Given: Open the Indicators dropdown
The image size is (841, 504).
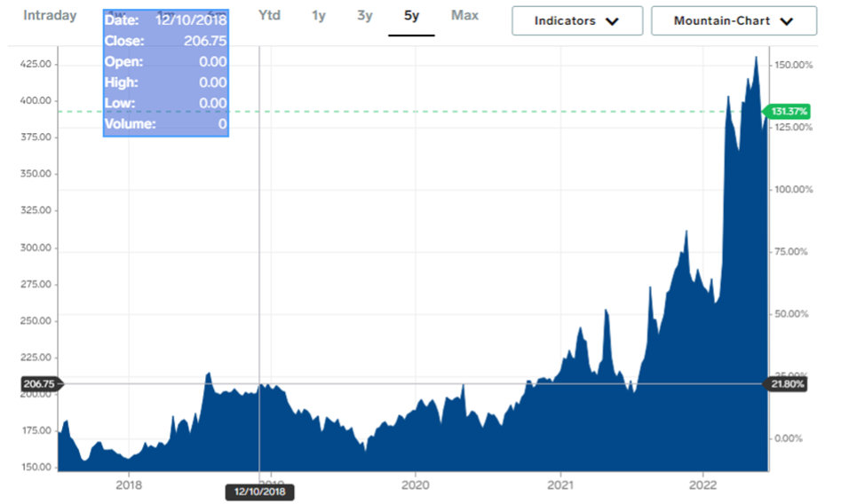Looking at the screenshot, I should (576, 20).
